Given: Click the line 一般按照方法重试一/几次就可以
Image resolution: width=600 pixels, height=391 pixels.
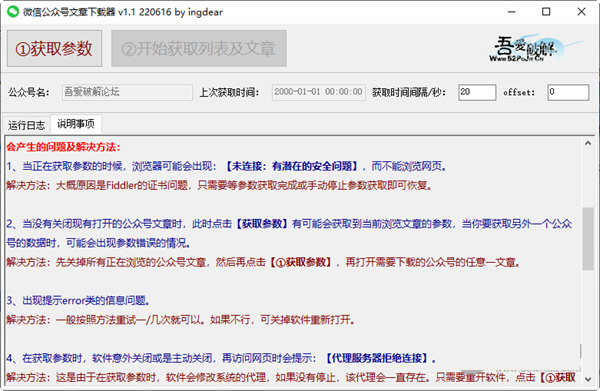Looking at the screenshot, I should click(181, 319).
